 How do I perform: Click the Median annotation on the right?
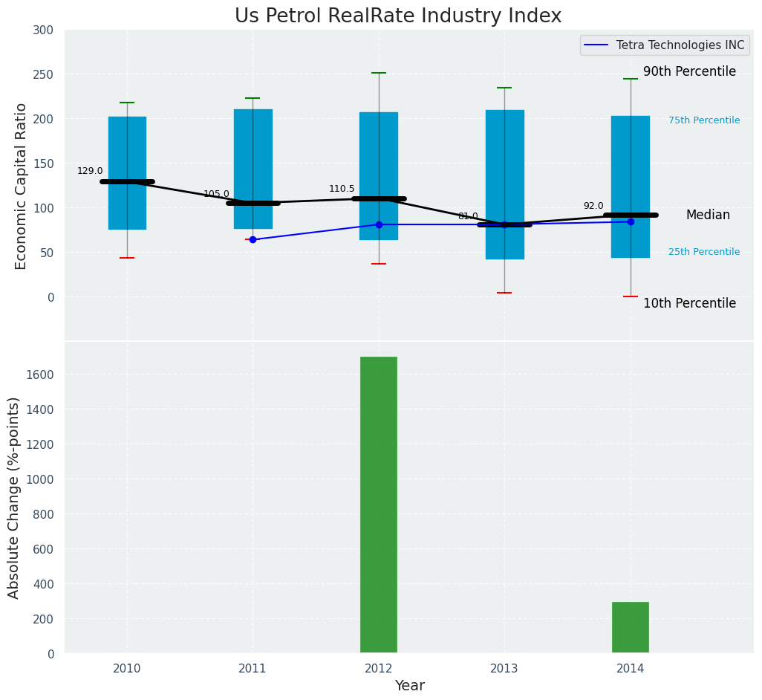point(708,215)
